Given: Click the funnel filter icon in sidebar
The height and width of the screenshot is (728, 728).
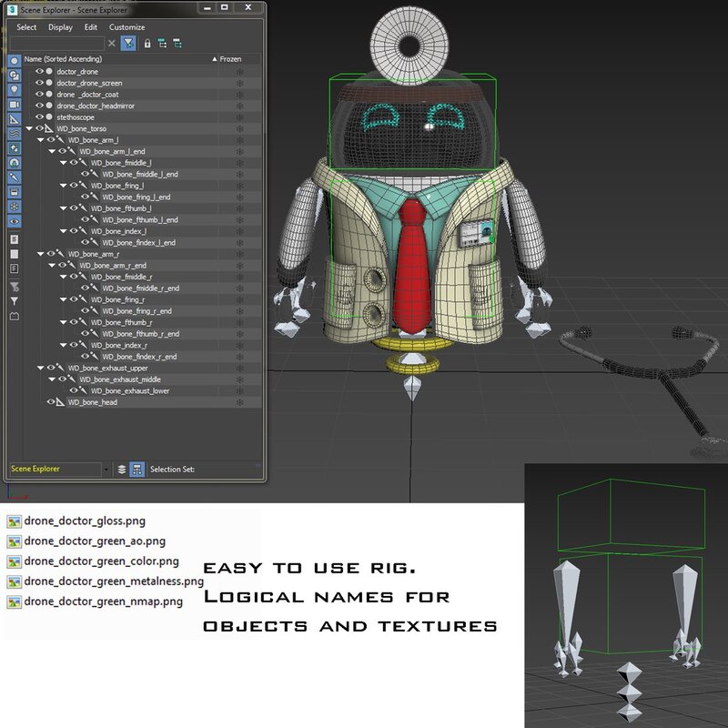Looking at the screenshot, I should (15, 301).
